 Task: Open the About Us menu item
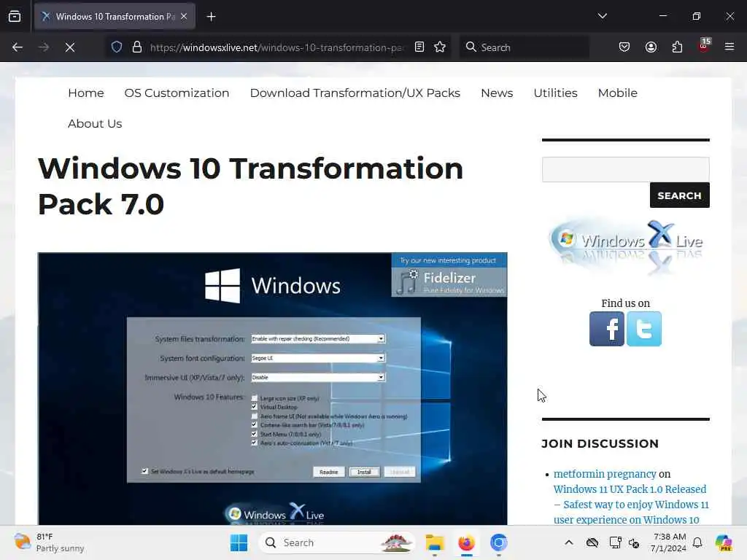point(95,123)
